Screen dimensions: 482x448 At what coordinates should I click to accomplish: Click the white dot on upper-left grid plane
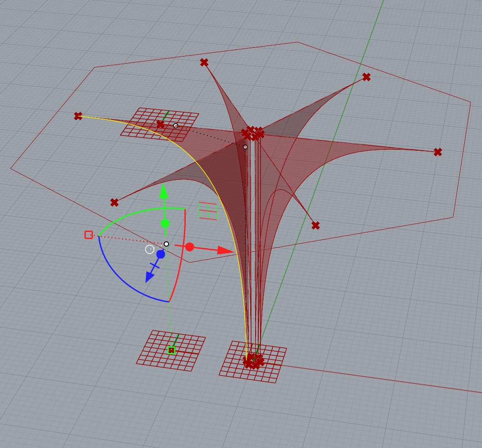point(176,125)
